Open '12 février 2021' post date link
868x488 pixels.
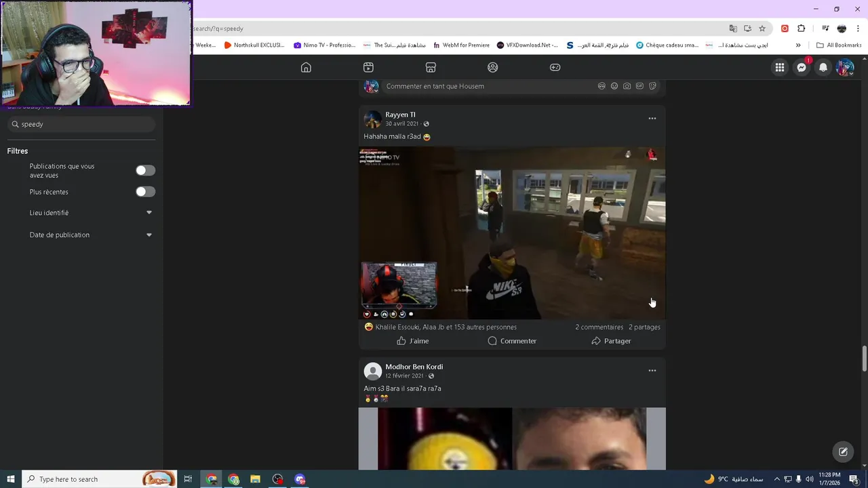pos(404,376)
